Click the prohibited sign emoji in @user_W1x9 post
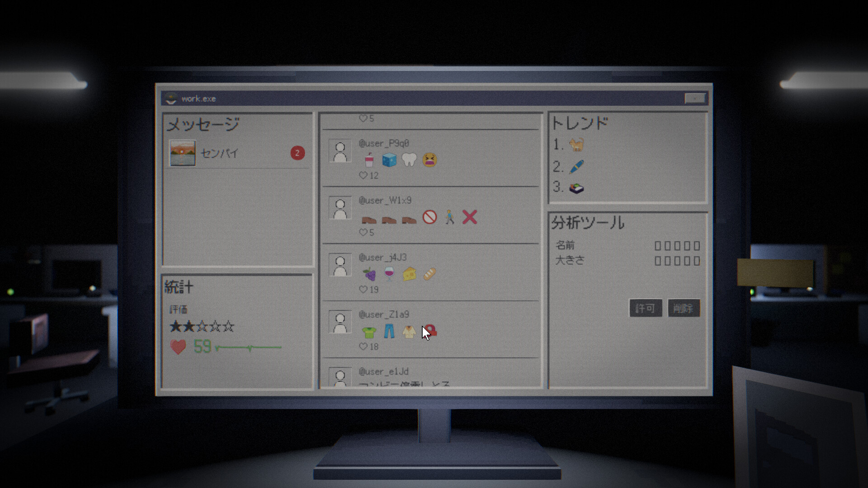Screen dimensions: 868x488 tap(429, 217)
